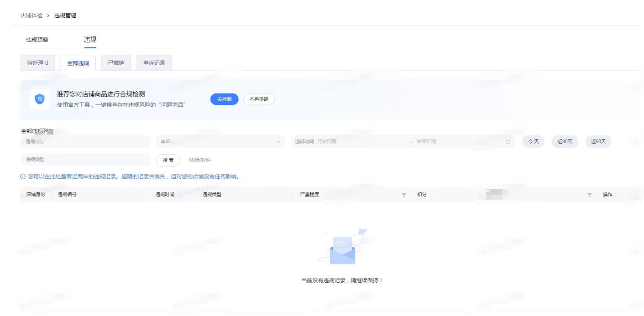Click the 搜索 button
Image resolution: width=644 pixels, height=316 pixels.
click(x=168, y=161)
